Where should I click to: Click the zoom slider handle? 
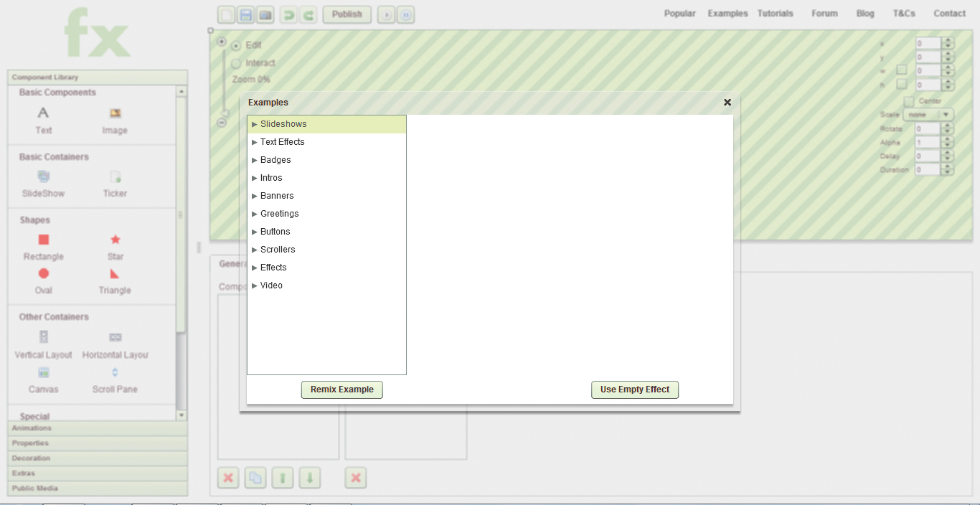224,113
